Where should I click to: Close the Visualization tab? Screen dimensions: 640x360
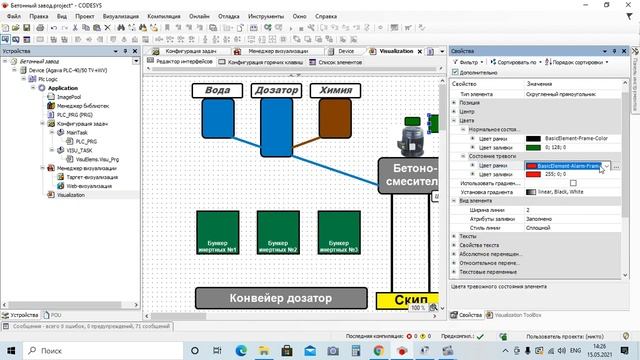click(x=420, y=51)
